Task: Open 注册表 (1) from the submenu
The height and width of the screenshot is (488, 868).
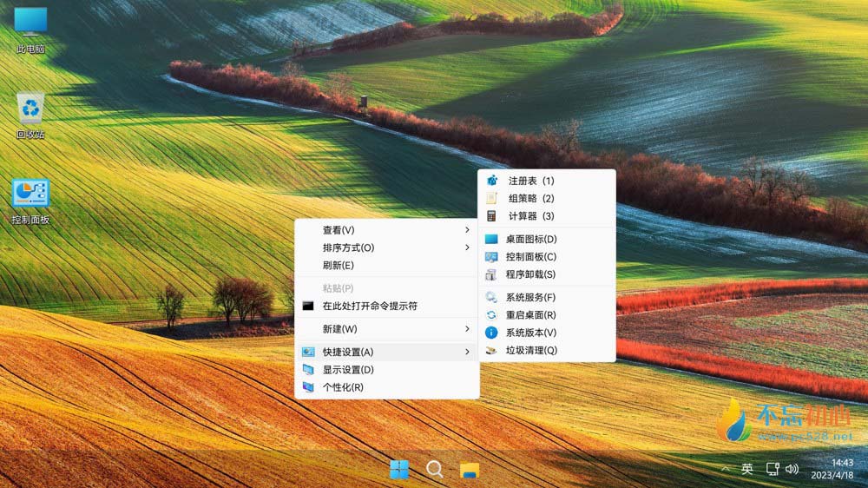Action: pos(530,181)
